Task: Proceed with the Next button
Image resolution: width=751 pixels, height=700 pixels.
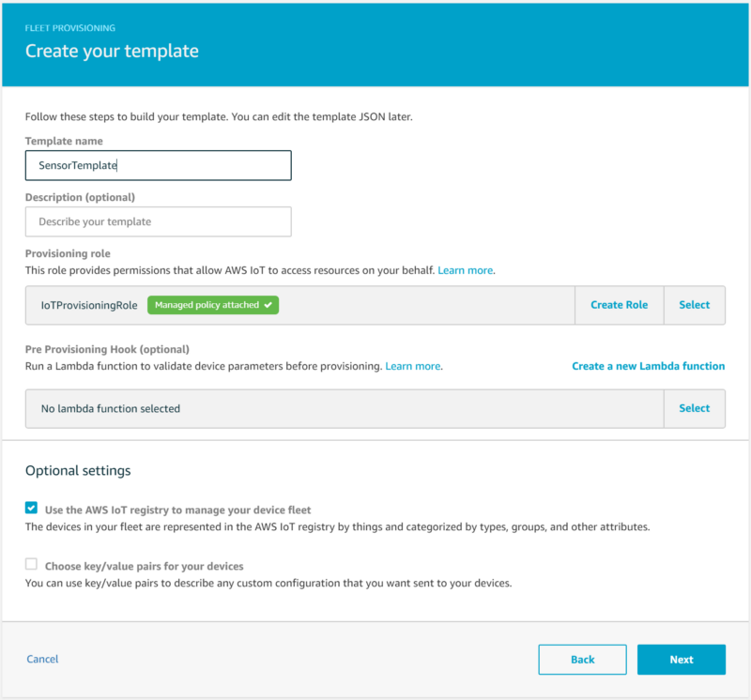Action: pos(682,660)
